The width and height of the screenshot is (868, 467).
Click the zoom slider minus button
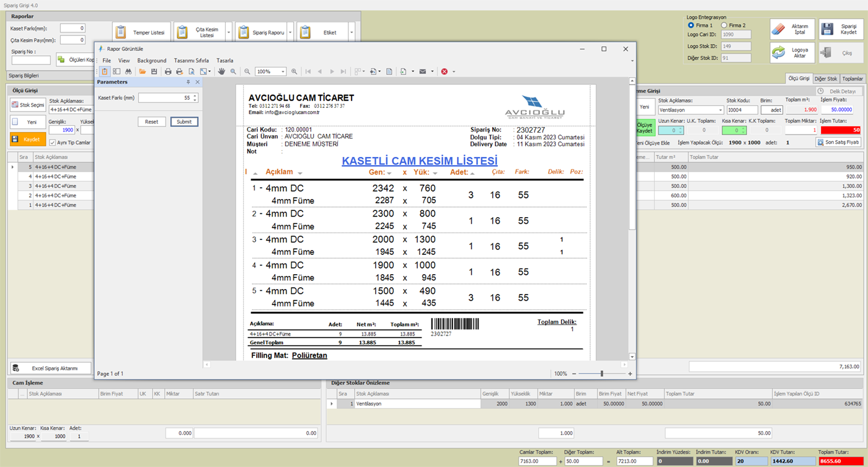pyautogui.click(x=574, y=374)
